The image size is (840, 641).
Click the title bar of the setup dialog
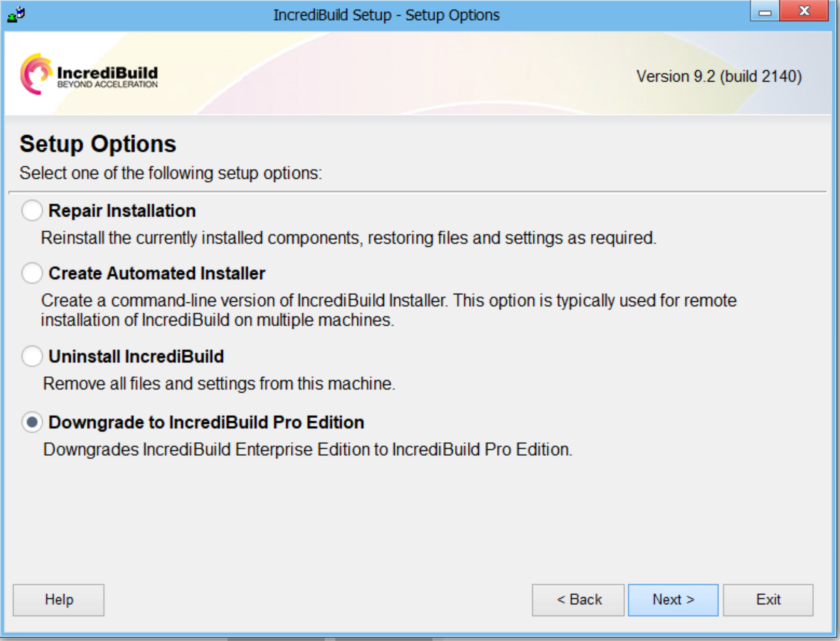click(386, 14)
